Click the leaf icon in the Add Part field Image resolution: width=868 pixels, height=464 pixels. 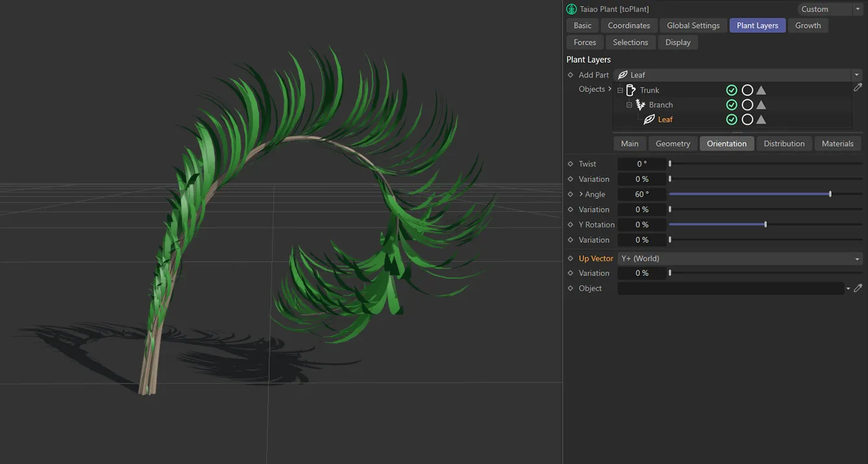pos(624,75)
